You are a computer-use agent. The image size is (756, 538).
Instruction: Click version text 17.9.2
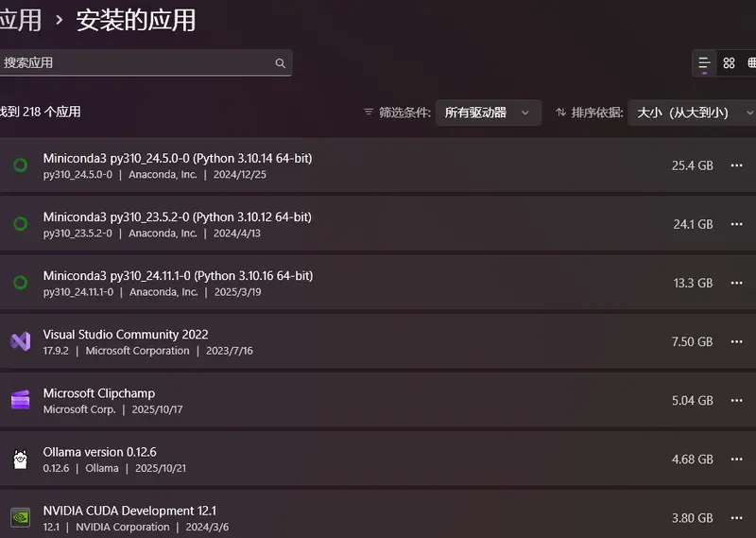coord(56,351)
